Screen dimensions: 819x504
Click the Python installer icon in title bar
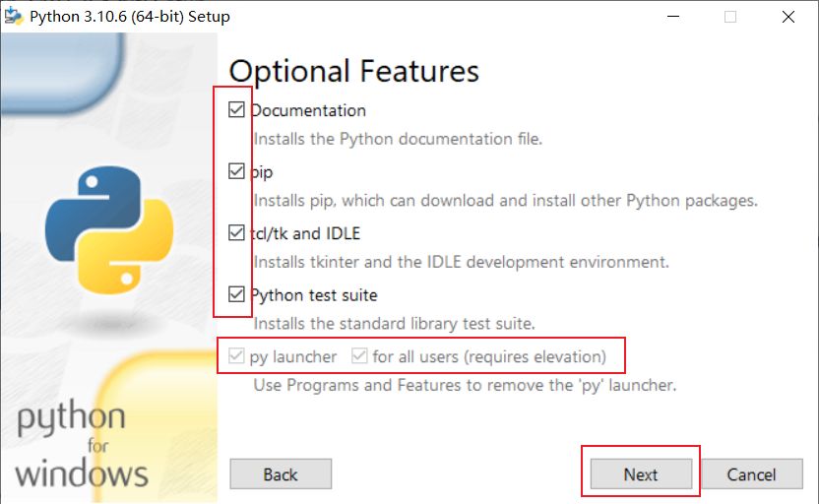pos(14,17)
